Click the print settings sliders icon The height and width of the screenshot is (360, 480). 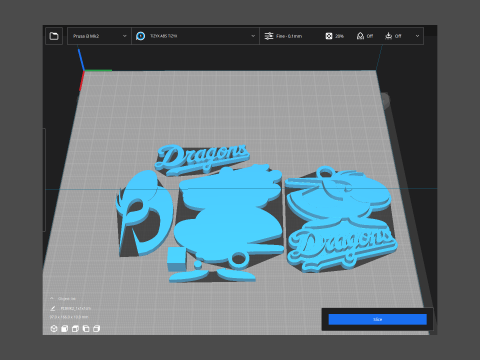269,36
